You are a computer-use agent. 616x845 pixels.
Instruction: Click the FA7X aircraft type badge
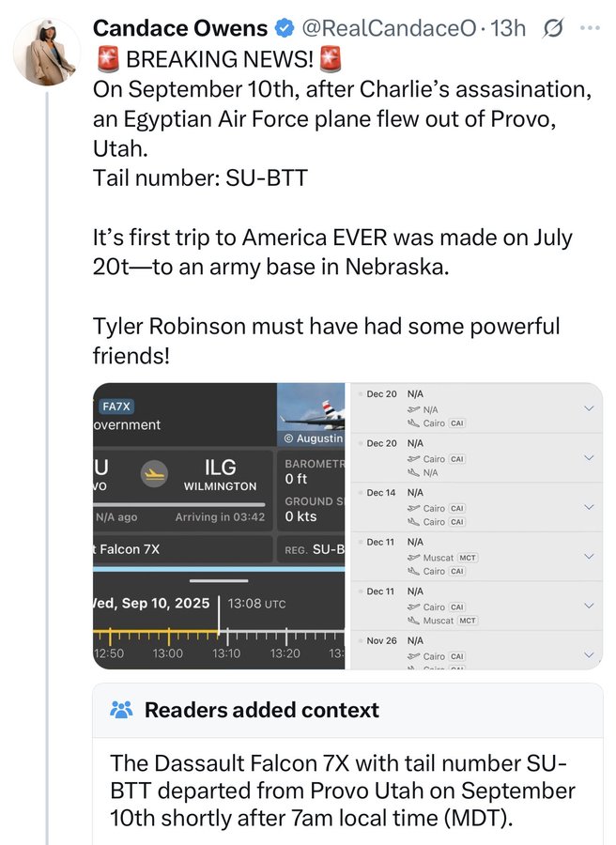click(x=117, y=407)
